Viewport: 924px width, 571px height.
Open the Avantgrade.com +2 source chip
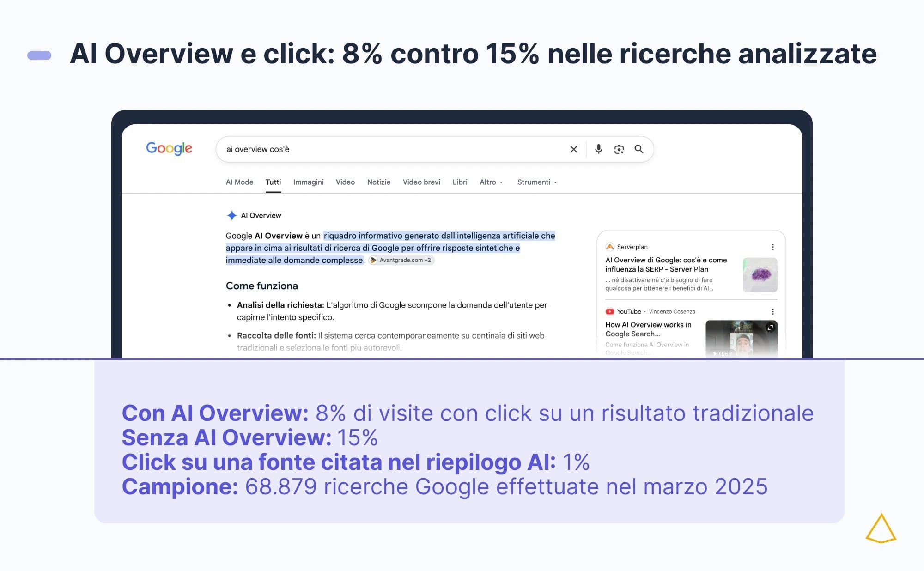coord(401,260)
